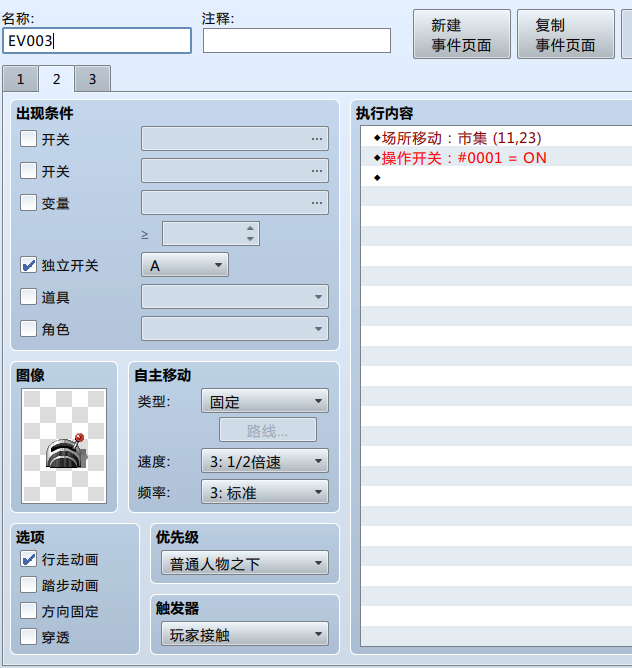Enable the first 开关 condition checkbox
This screenshot has width=632, height=668.
29,139
